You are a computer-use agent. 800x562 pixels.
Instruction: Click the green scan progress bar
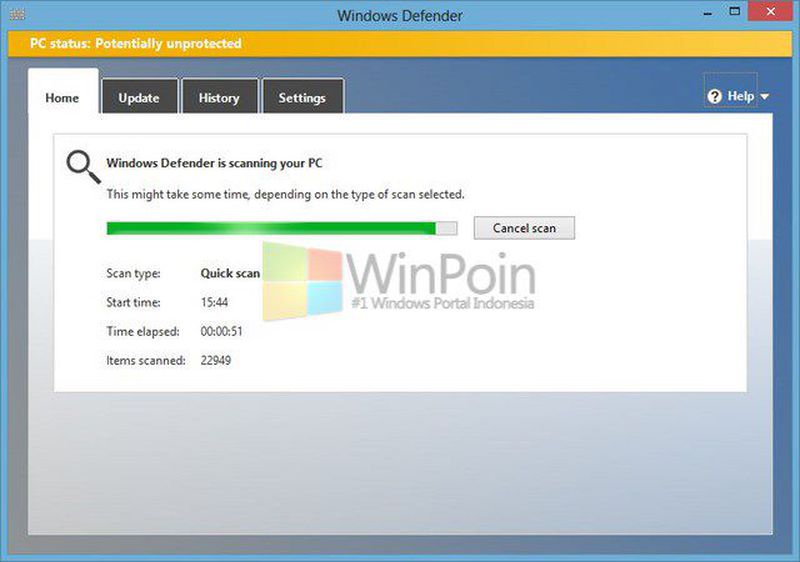282,228
